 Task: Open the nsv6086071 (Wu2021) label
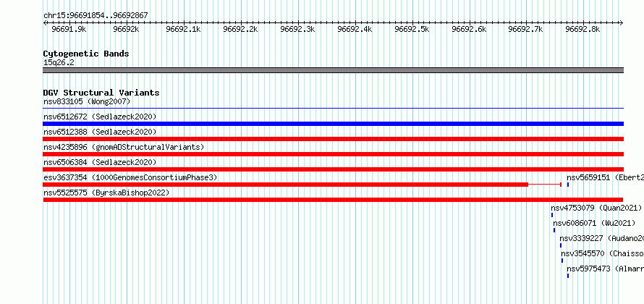[x=594, y=223]
